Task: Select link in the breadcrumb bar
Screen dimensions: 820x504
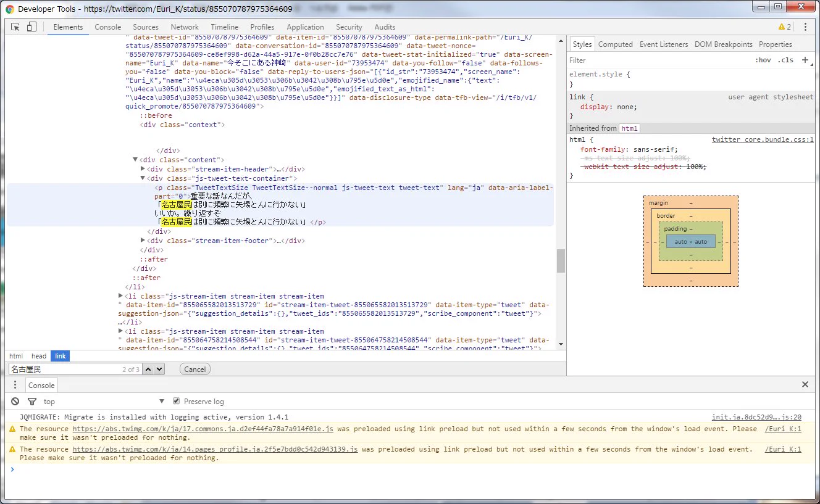Action: click(60, 356)
